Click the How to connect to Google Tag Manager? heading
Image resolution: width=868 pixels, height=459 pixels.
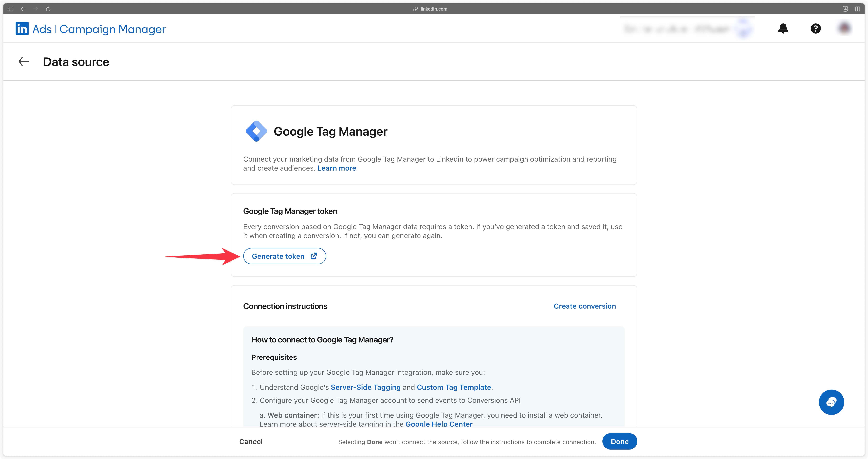pyautogui.click(x=322, y=340)
